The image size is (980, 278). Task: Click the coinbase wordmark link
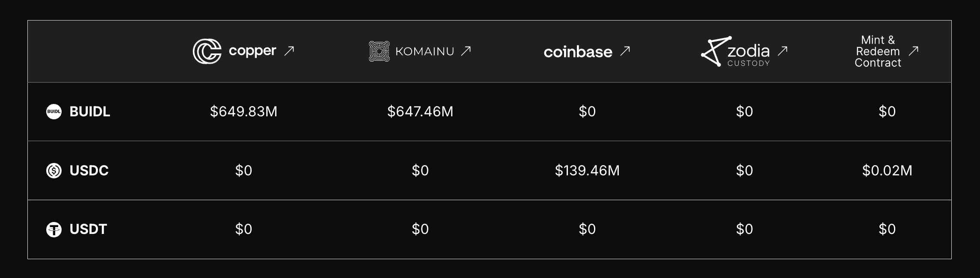tap(578, 52)
